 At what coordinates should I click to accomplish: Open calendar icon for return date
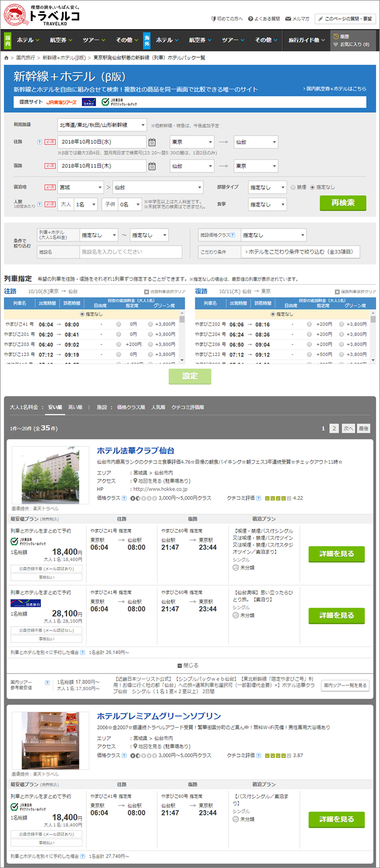[x=152, y=166]
